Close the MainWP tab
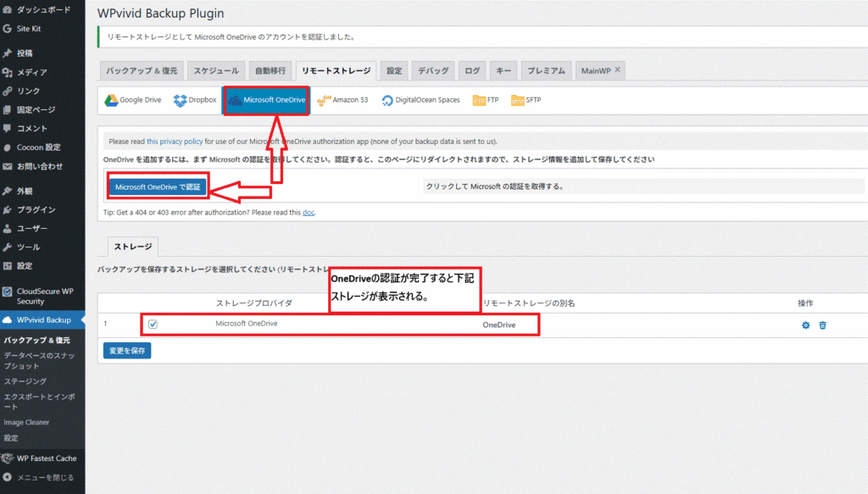The width and height of the screenshot is (868, 494). coord(618,69)
